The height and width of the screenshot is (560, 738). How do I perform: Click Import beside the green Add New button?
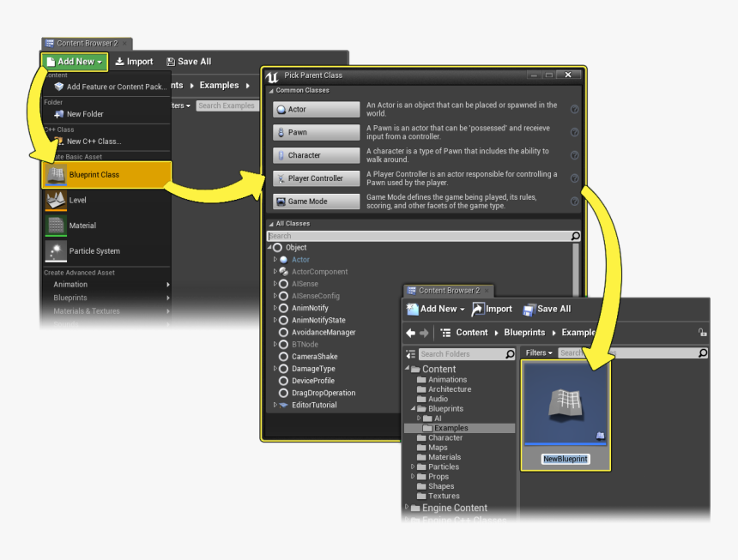point(134,62)
